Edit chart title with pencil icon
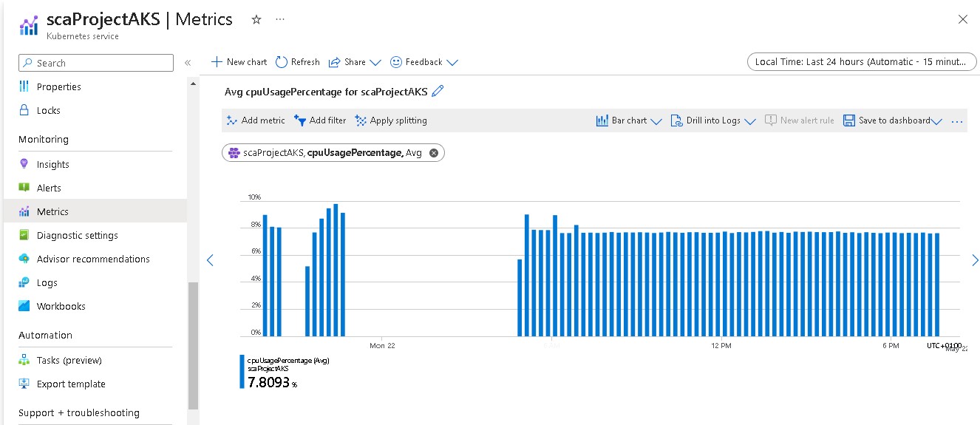This screenshot has width=980, height=425. pos(438,91)
